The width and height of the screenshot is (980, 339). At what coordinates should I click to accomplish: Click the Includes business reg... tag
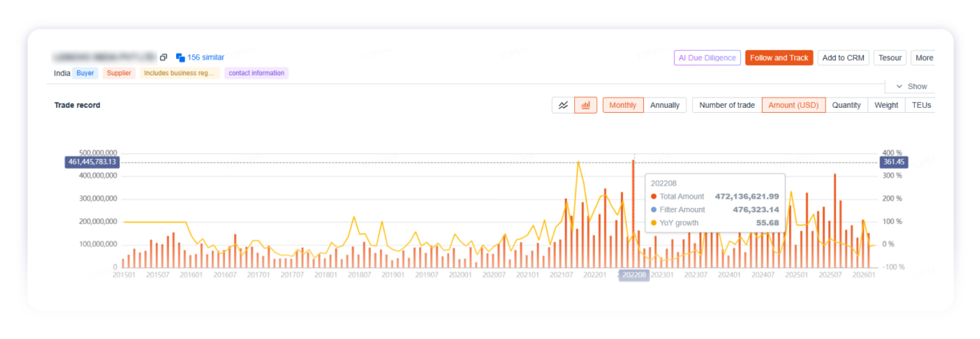[x=179, y=73]
